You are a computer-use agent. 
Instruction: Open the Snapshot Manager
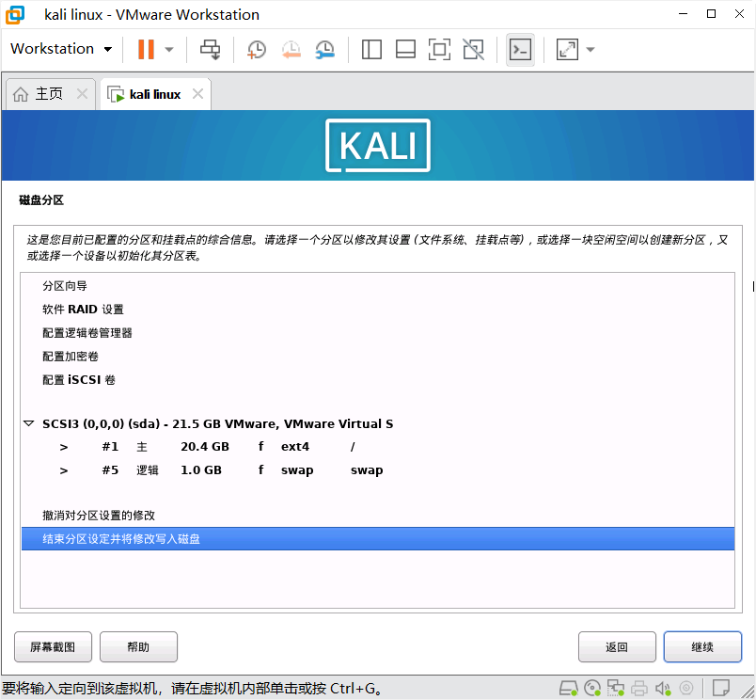[324, 49]
